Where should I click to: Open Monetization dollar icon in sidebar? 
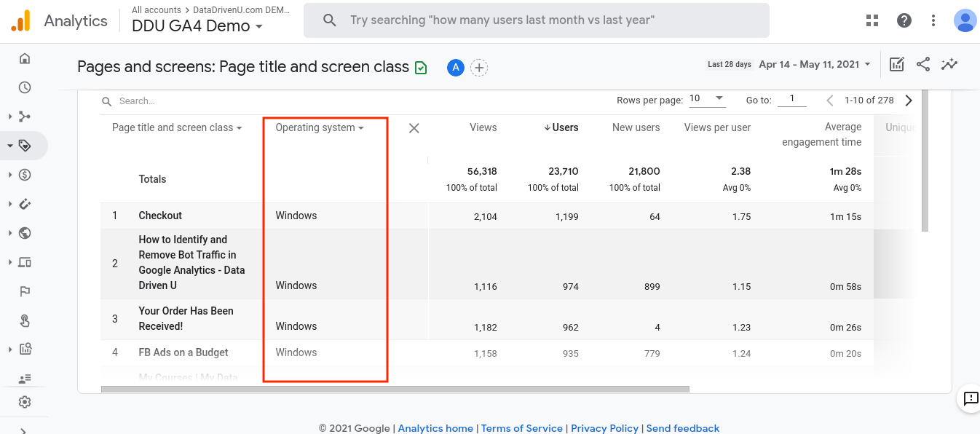pyautogui.click(x=25, y=175)
